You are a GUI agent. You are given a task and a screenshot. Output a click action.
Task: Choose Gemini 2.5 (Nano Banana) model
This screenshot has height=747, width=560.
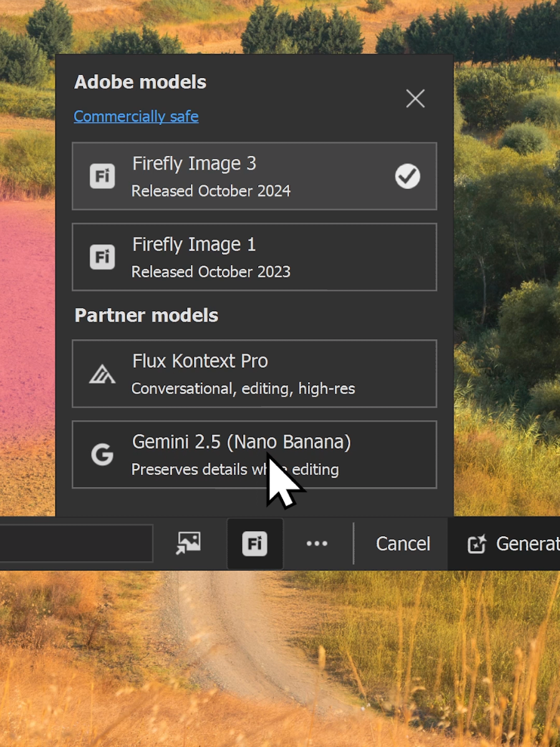pyautogui.click(x=254, y=455)
